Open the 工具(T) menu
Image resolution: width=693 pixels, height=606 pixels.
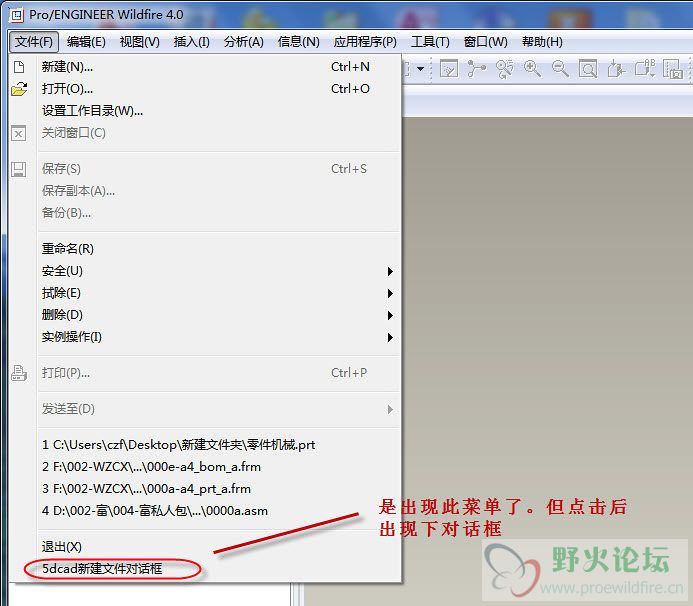pos(430,42)
